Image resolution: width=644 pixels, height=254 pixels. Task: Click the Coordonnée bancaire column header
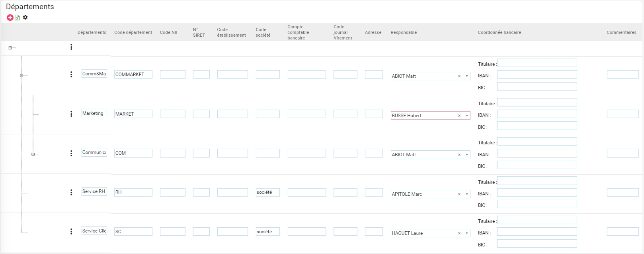point(500,33)
